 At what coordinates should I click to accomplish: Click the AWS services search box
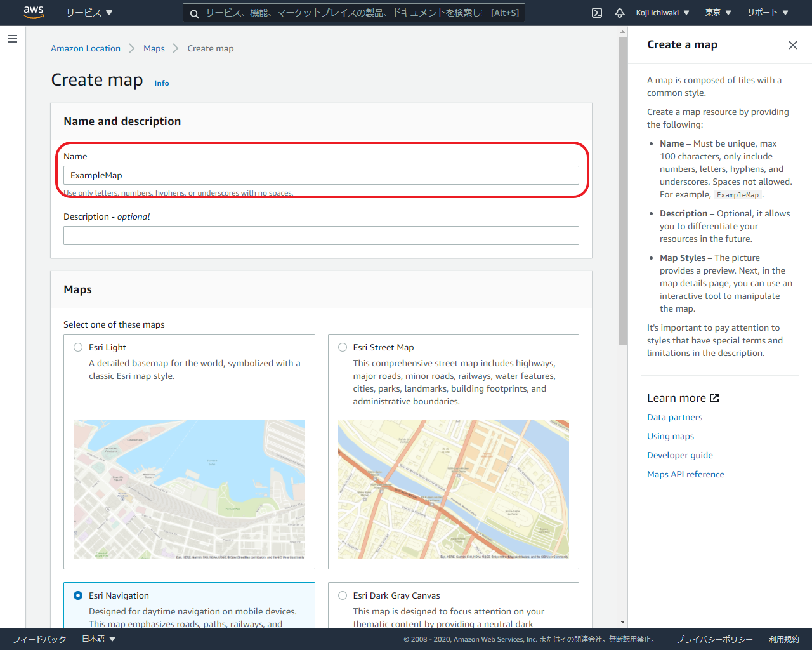(354, 13)
